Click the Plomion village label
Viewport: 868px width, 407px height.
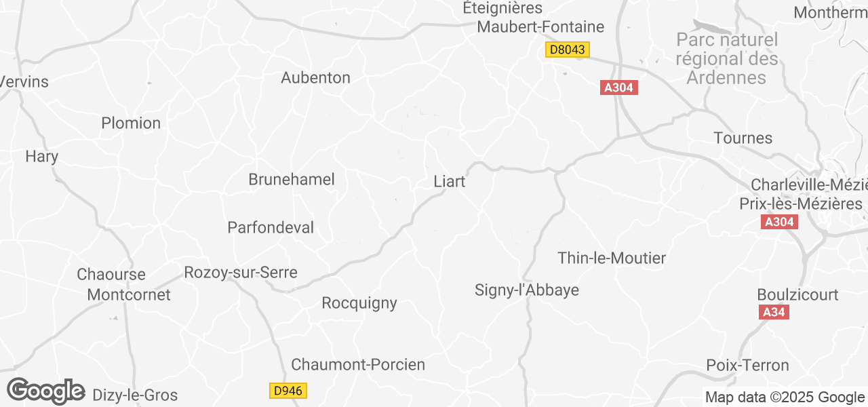pyautogui.click(x=131, y=123)
